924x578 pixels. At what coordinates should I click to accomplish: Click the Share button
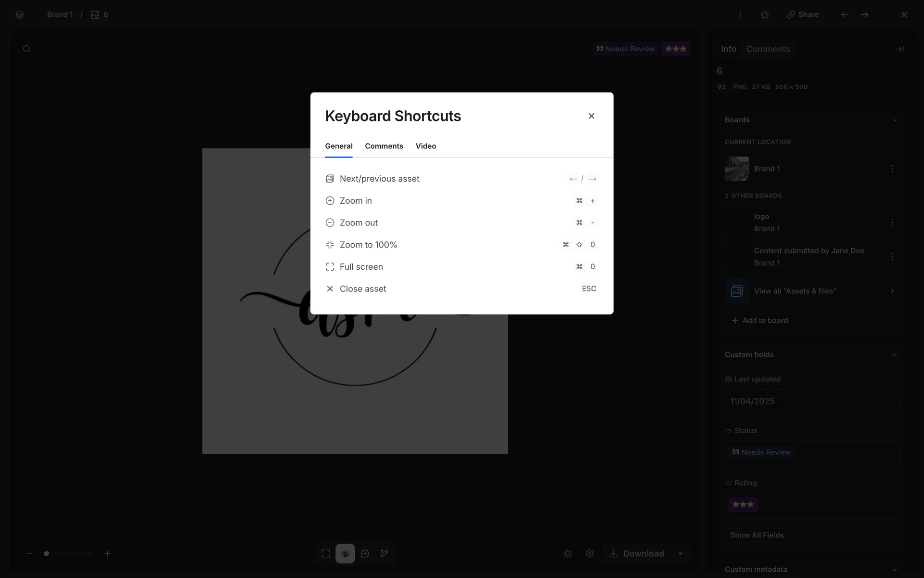pyautogui.click(x=803, y=15)
